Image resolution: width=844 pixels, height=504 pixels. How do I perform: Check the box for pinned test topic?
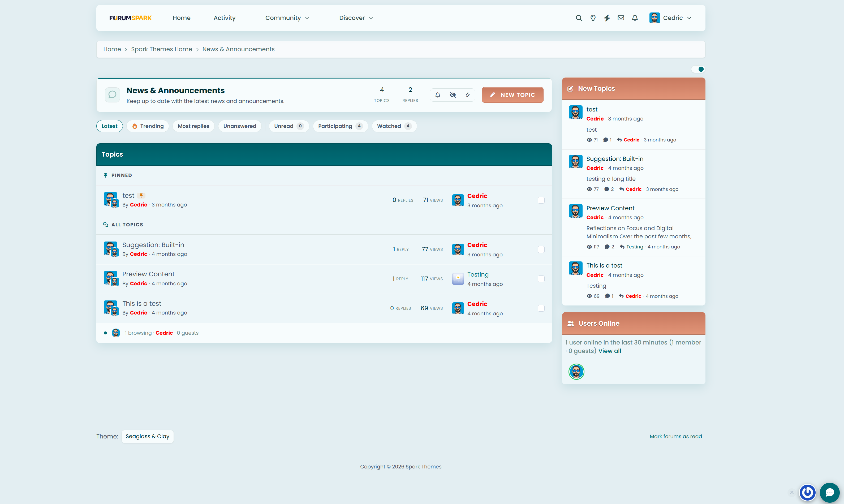pos(541,200)
